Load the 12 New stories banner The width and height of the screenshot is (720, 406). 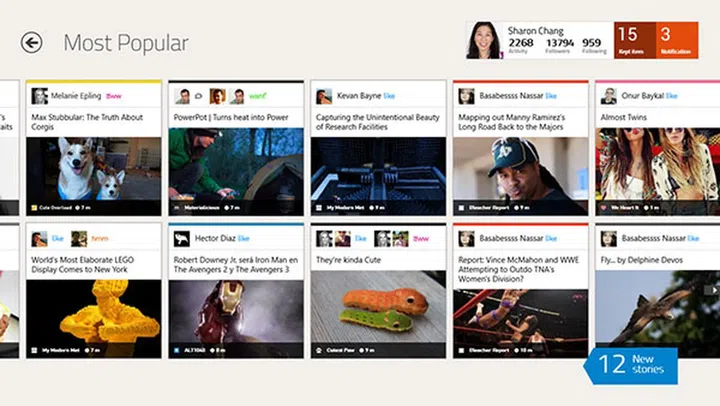[631, 366]
